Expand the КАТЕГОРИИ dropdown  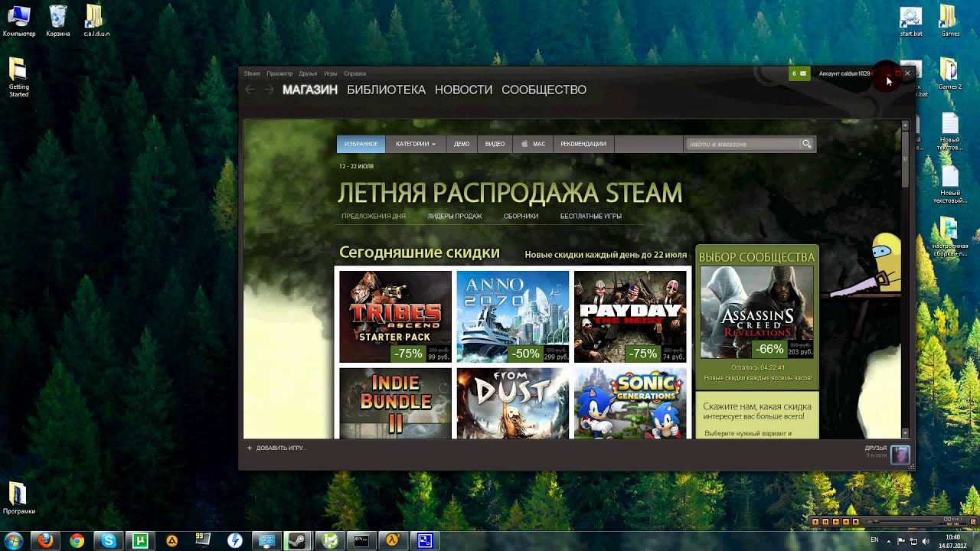pos(416,144)
